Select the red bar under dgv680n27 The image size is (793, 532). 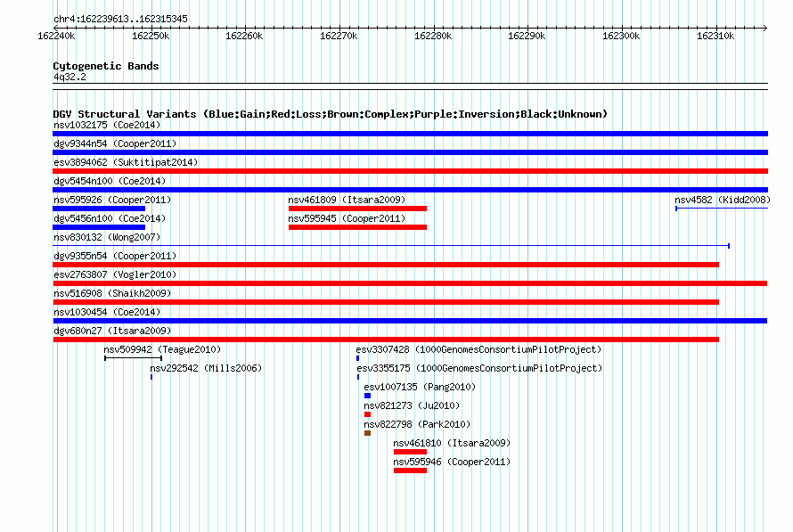coord(386,340)
